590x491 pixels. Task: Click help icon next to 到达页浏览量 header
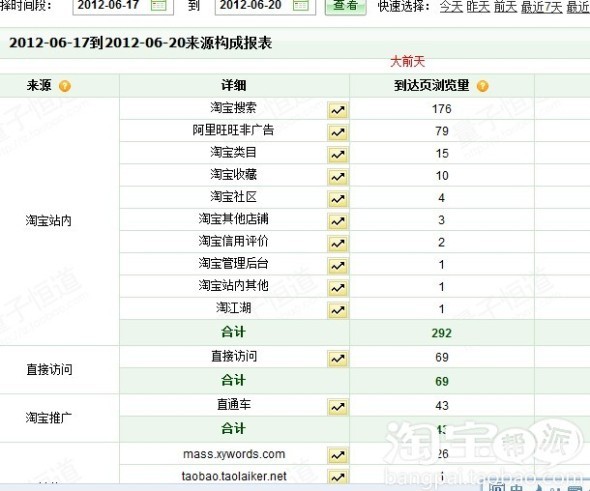482,86
